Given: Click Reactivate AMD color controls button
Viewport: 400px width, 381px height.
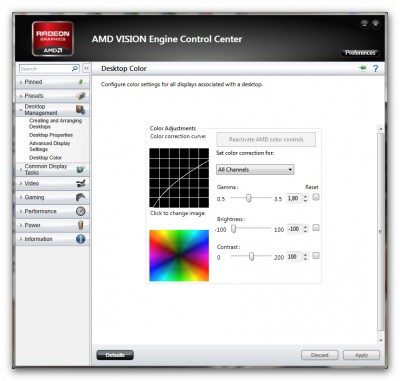Looking at the screenshot, I should pos(266,139).
